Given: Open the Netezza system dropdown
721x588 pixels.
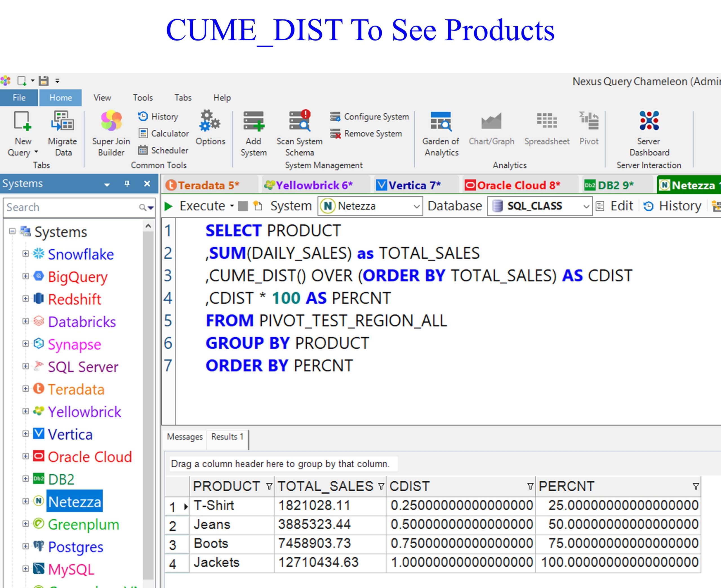Looking at the screenshot, I should (417, 206).
